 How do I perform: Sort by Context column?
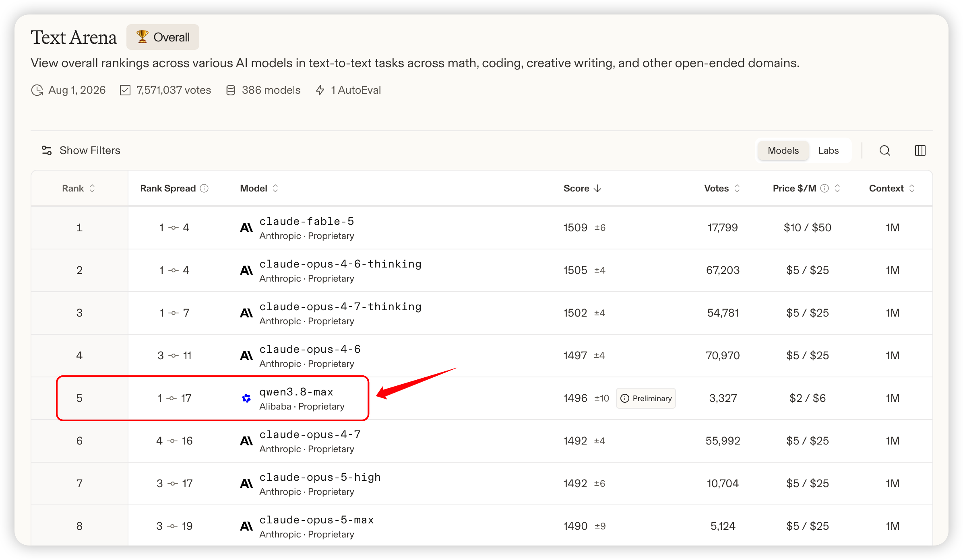[x=892, y=188]
